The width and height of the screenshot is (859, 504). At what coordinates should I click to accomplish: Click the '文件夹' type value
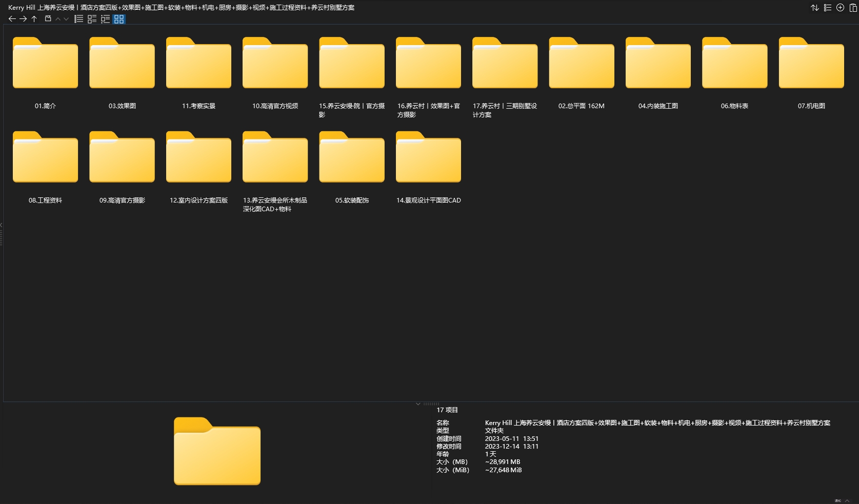(494, 431)
